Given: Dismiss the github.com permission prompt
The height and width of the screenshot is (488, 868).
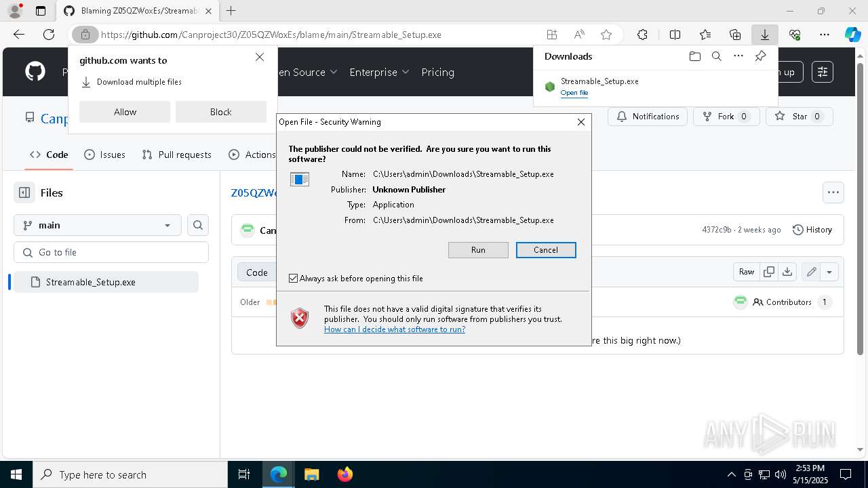Looking at the screenshot, I should 260,57.
